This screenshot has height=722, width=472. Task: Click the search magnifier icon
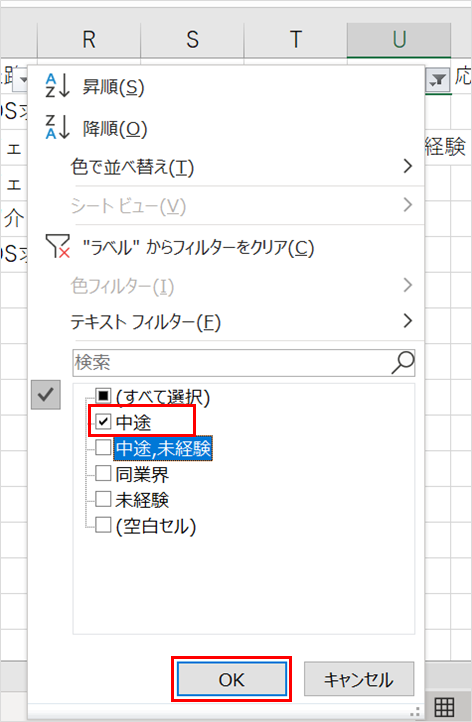tap(403, 362)
